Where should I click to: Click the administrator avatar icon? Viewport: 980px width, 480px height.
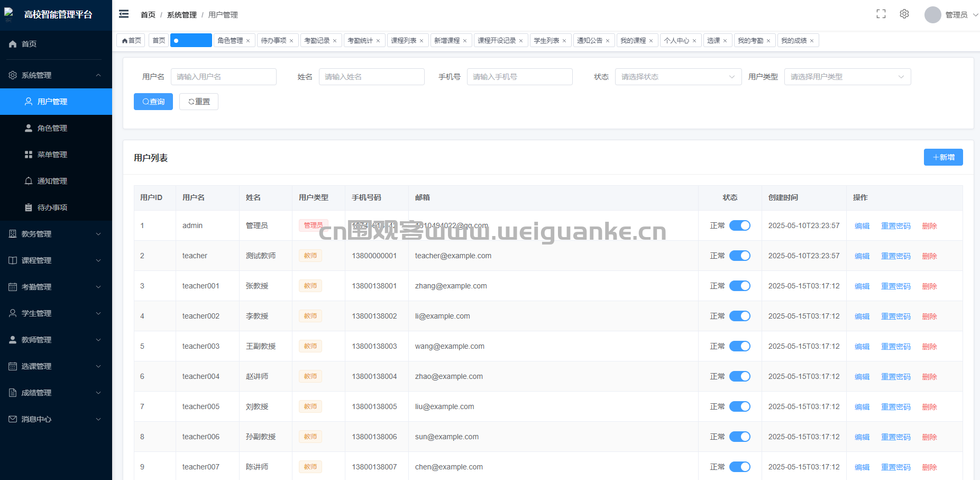pyautogui.click(x=932, y=15)
